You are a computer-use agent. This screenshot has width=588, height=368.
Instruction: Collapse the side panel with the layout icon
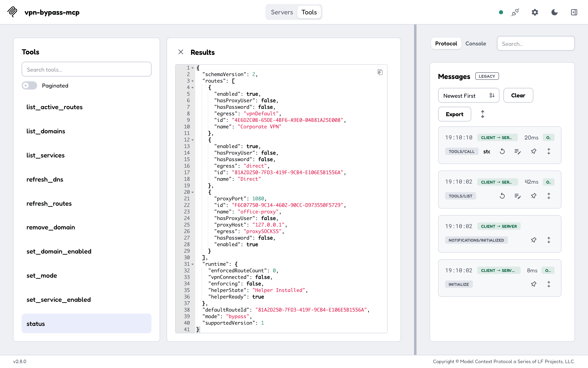pos(574,12)
